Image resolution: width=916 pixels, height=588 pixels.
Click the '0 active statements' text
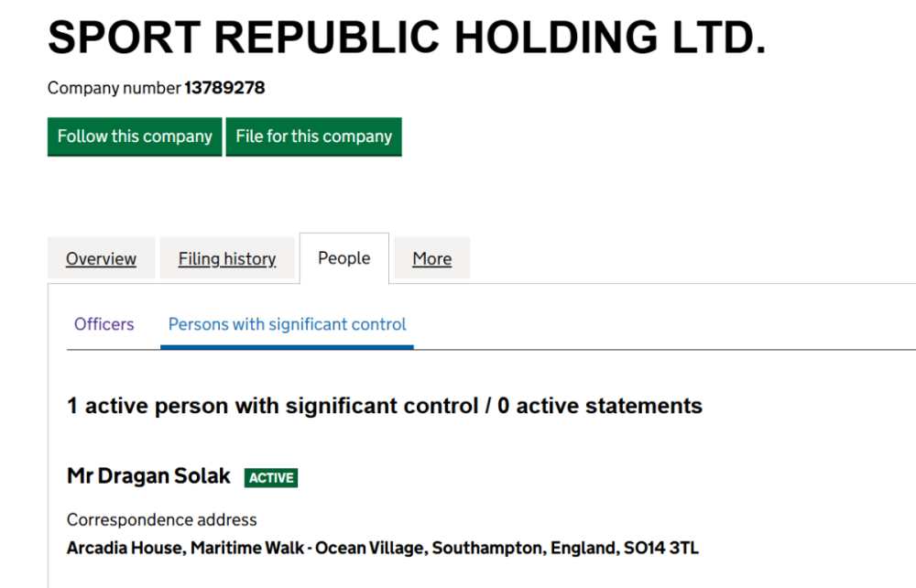click(600, 406)
